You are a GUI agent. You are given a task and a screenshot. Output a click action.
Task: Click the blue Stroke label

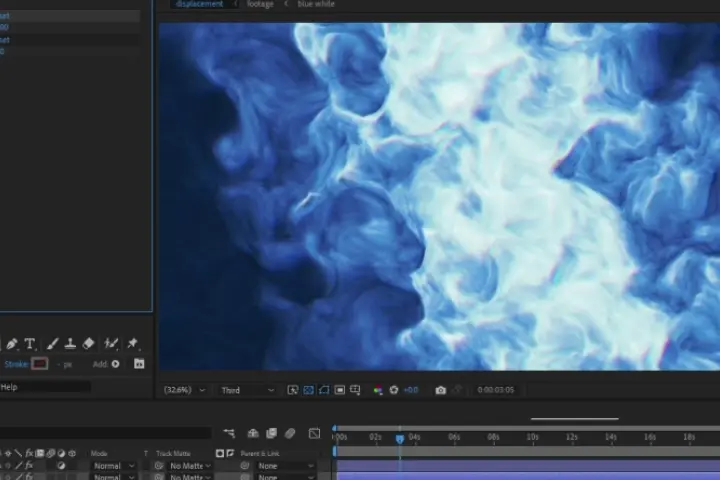[16, 364]
